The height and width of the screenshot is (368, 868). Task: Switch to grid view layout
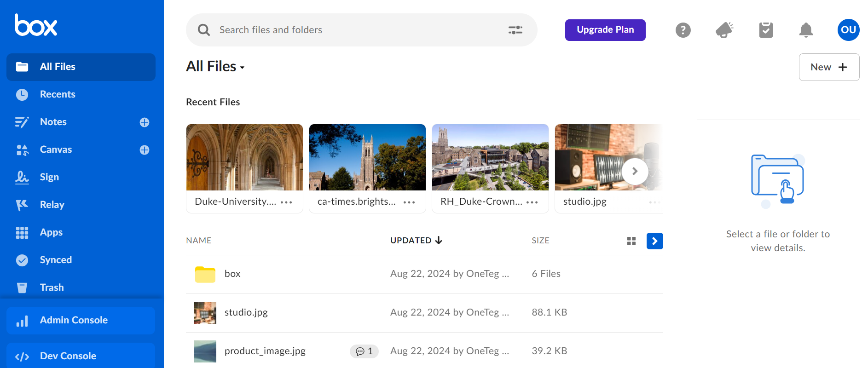[x=631, y=241]
